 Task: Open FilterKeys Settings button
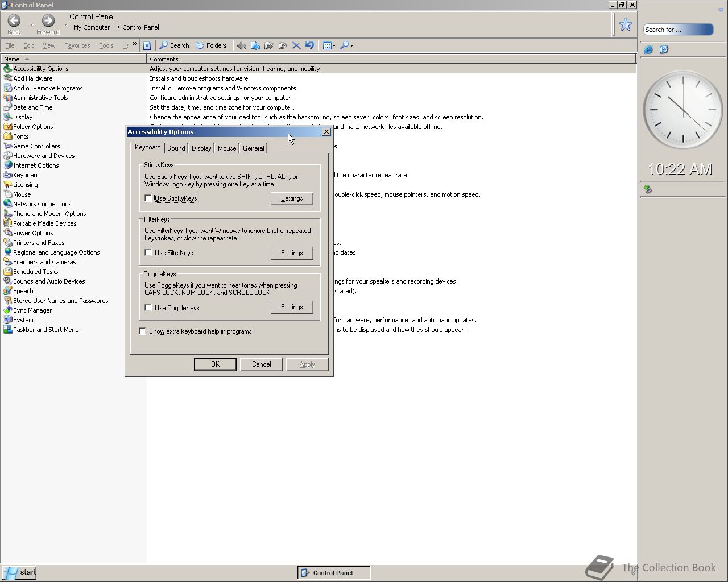click(x=292, y=253)
